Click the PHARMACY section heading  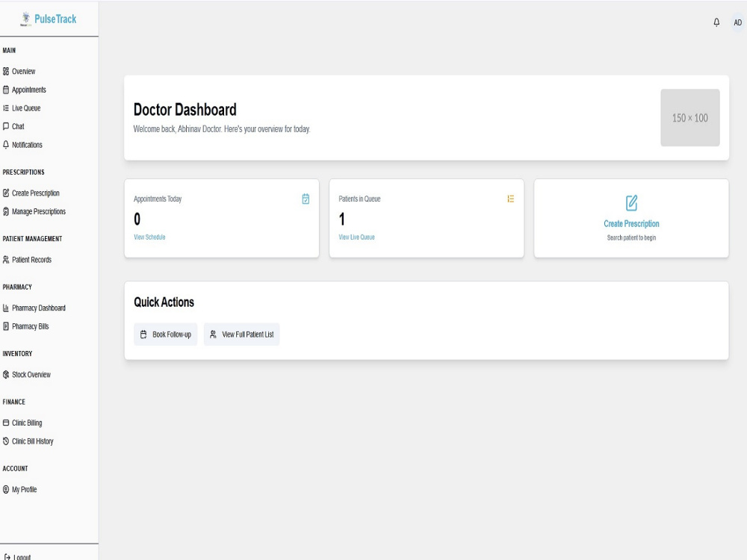coord(17,287)
